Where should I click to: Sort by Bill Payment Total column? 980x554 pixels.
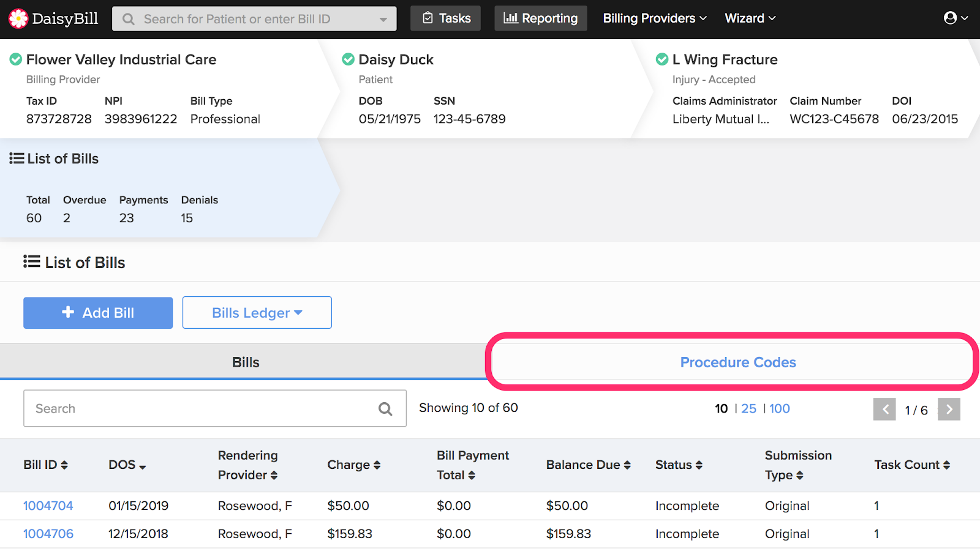click(473, 465)
